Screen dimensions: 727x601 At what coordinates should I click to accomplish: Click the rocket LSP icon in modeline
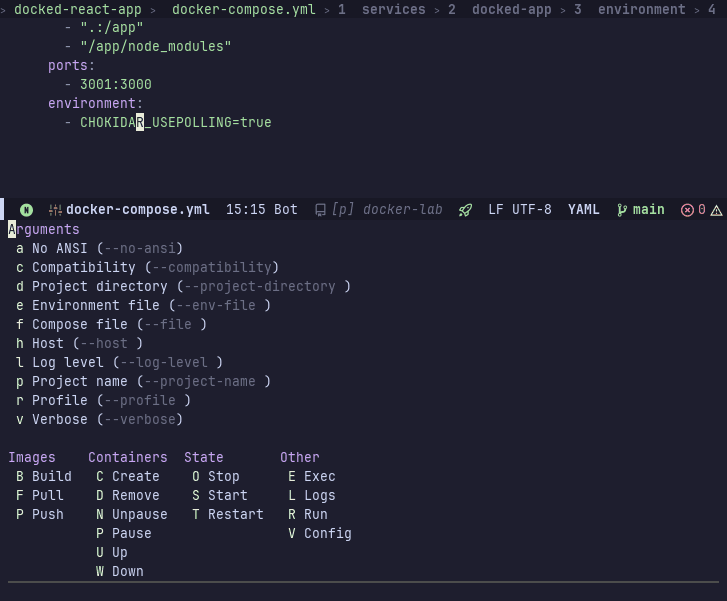click(465, 210)
